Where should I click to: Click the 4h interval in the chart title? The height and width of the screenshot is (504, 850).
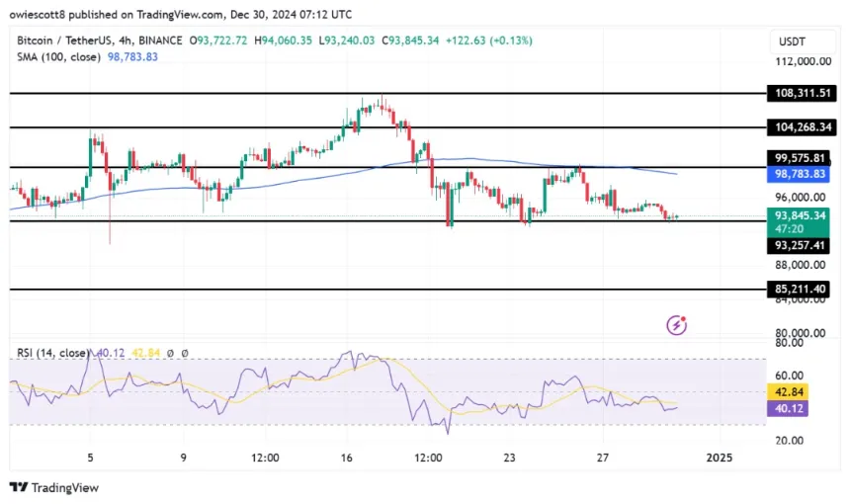coord(144,40)
